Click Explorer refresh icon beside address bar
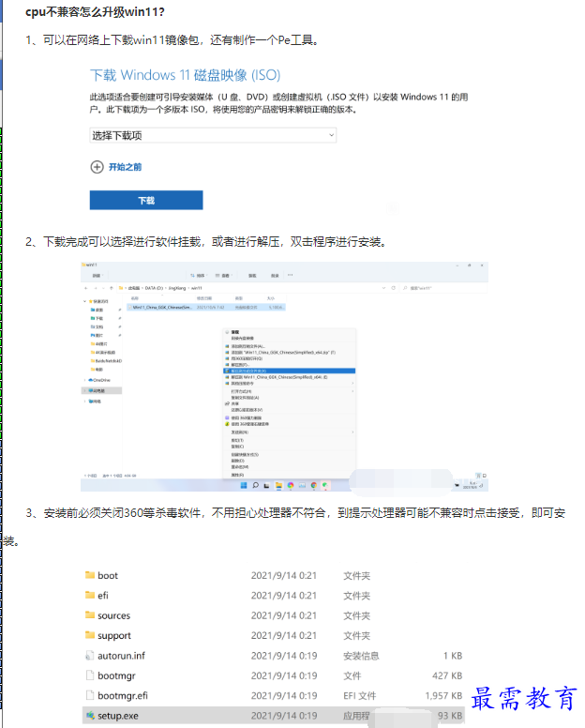 (x=393, y=288)
